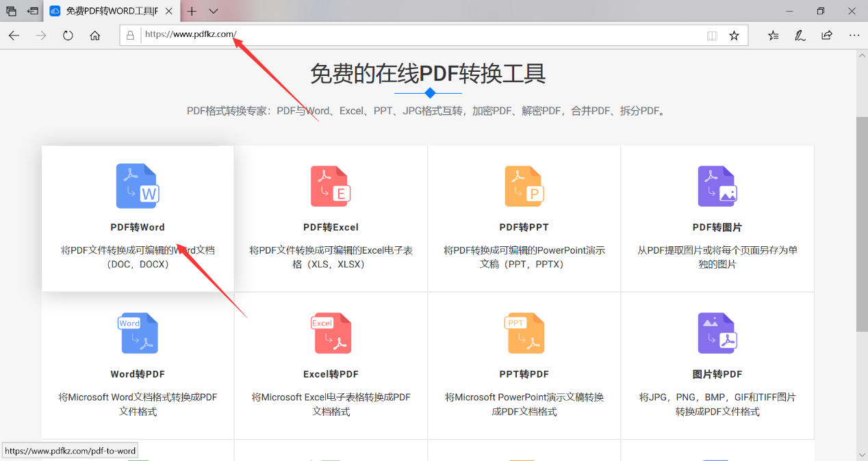Add current page to favorites with star
Image resolution: width=868 pixels, height=461 pixels.
click(x=735, y=35)
